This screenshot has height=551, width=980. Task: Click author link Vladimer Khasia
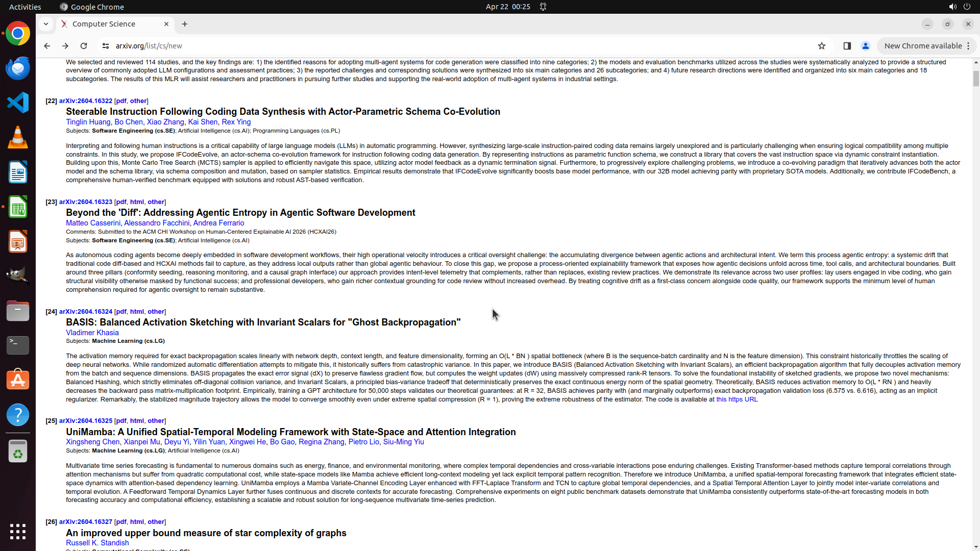(92, 333)
